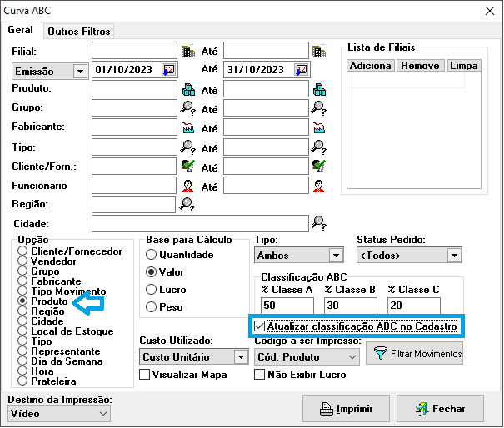
Task: Click the first Funcionario person lookup icon
Action: 188,186
